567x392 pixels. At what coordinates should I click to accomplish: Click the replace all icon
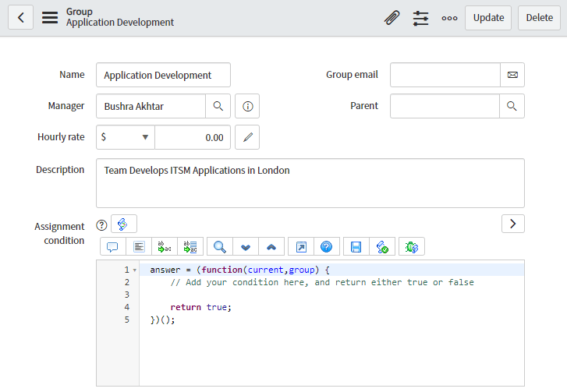pos(190,247)
